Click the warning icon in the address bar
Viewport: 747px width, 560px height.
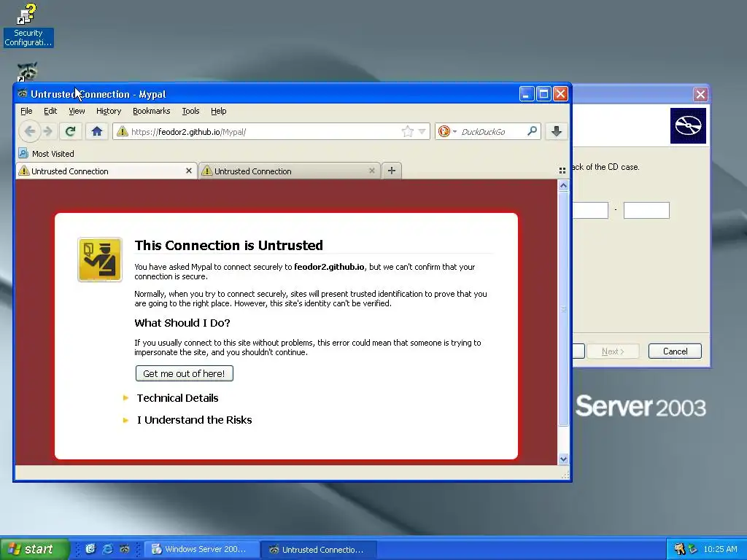coord(122,131)
